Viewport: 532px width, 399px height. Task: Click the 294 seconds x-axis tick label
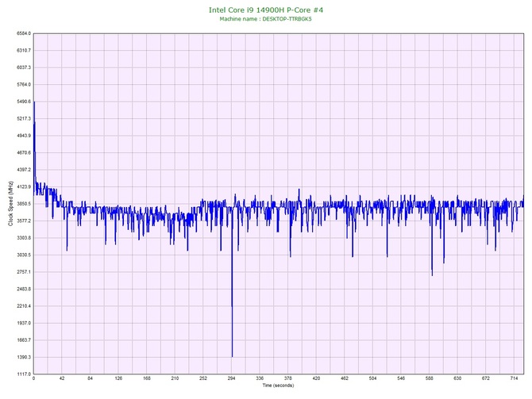point(231,378)
